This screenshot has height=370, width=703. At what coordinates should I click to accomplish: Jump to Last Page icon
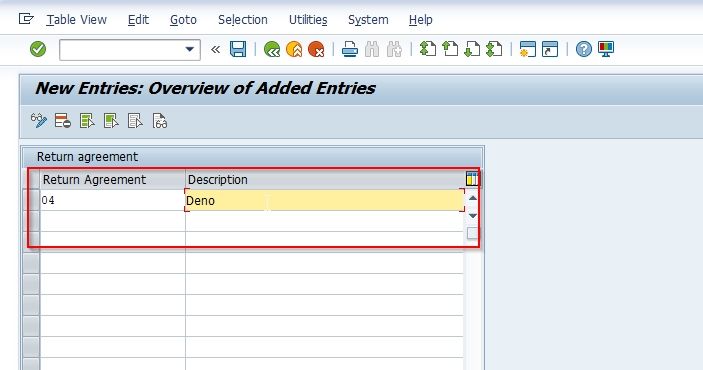coord(494,49)
